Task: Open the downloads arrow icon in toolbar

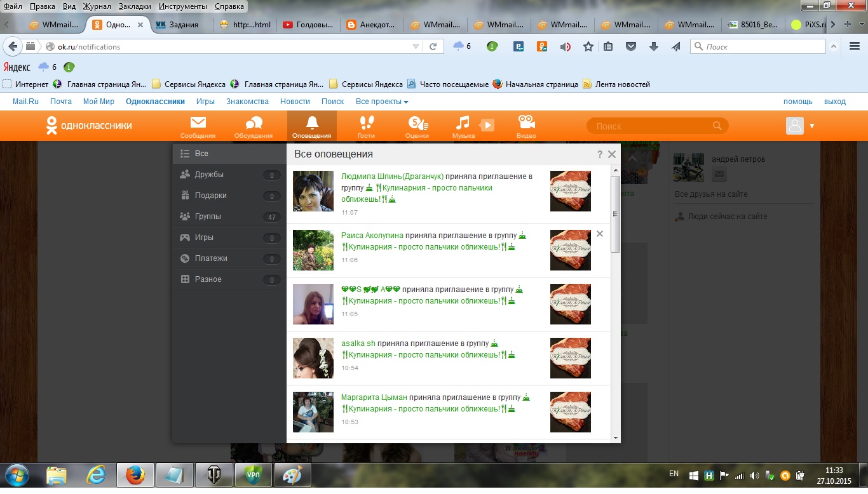Action: (653, 46)
